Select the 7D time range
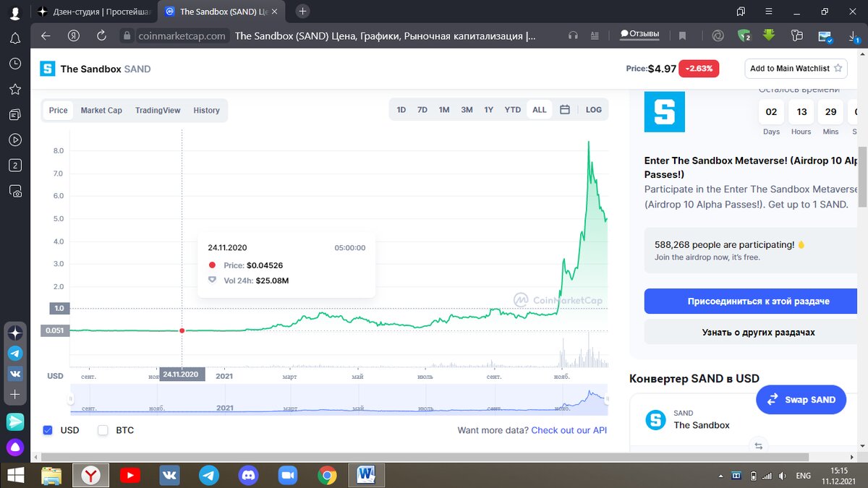The height and width of the screenshot is (488, 868). coord(422,110)
